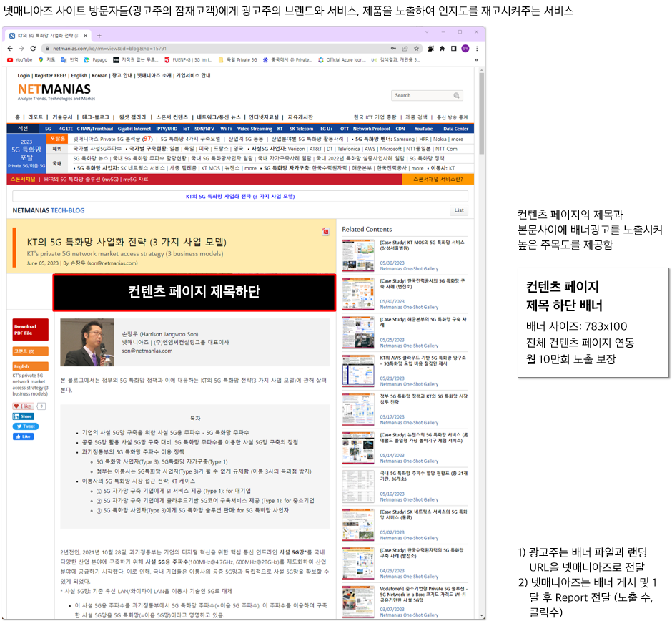The image size is (672, 621).
Task: Click the 2023 5G 특화망 포탈 box
Action: click(x=26, y=154)
